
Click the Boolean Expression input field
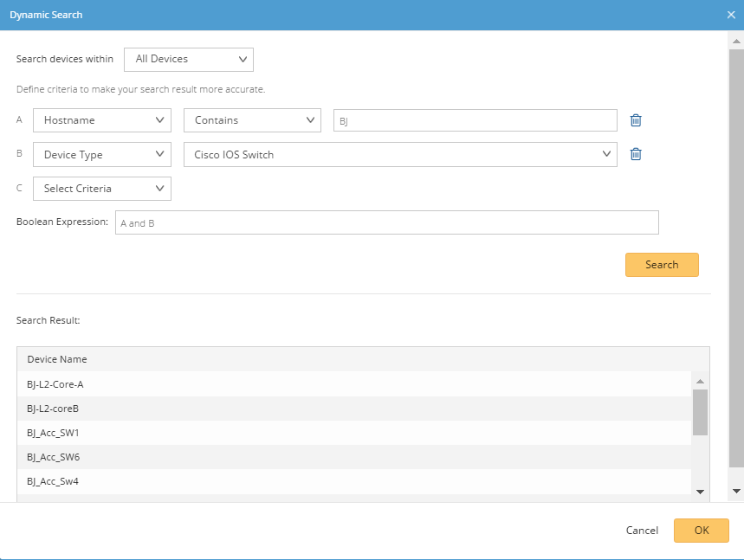(x=386, y=222)
